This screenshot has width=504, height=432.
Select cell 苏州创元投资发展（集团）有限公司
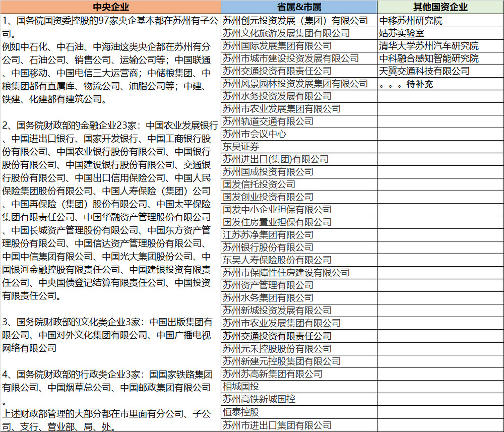(299, 21)
